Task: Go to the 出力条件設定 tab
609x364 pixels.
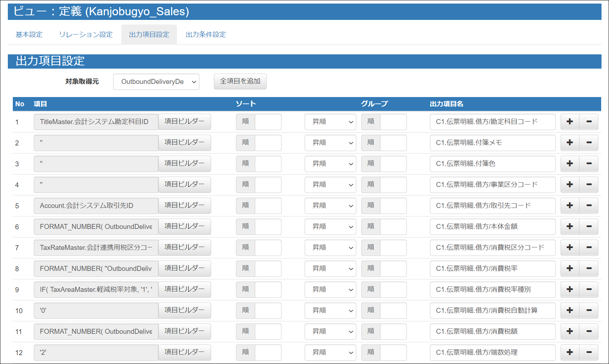Action: click(206, 34)
